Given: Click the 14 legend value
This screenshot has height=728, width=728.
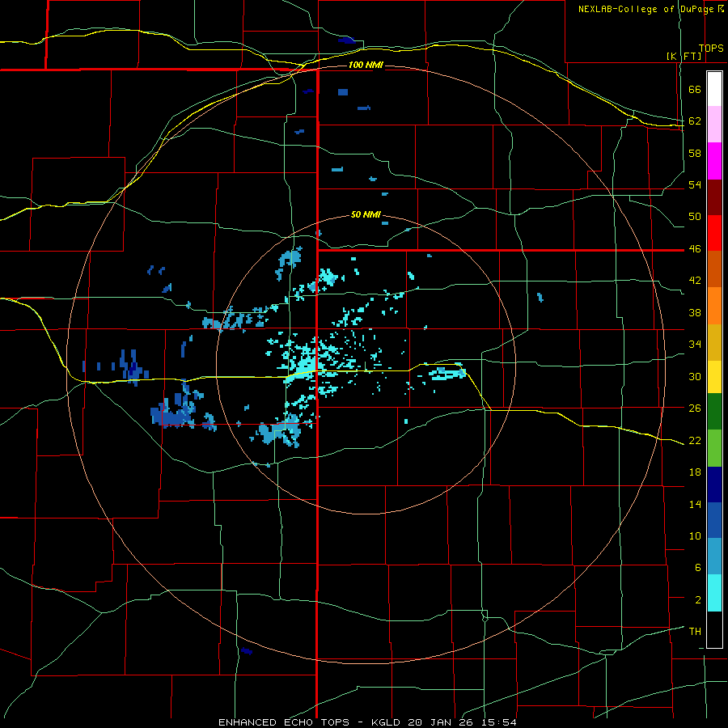Looking at the screenshot, I should pyautogui.click(x=695, y=504).
